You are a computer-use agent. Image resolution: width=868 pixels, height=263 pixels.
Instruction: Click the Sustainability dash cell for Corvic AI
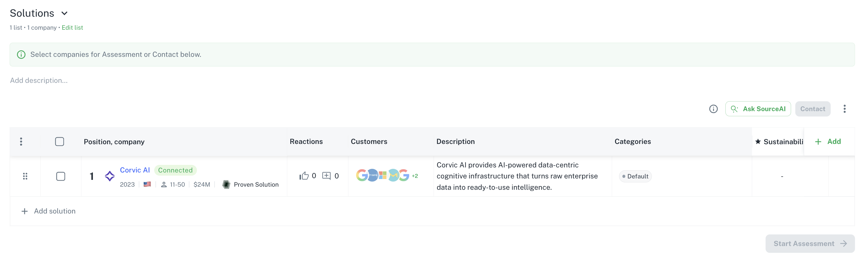click(782, 176)
